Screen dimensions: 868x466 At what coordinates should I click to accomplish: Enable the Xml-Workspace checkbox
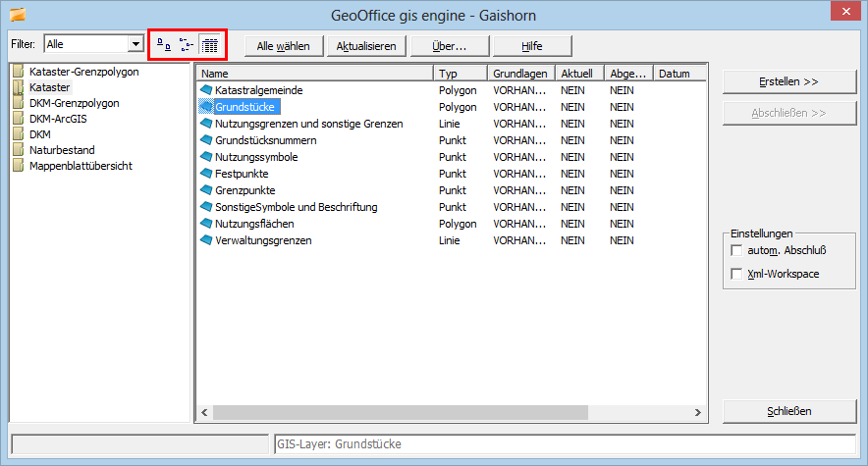[736, 274]
